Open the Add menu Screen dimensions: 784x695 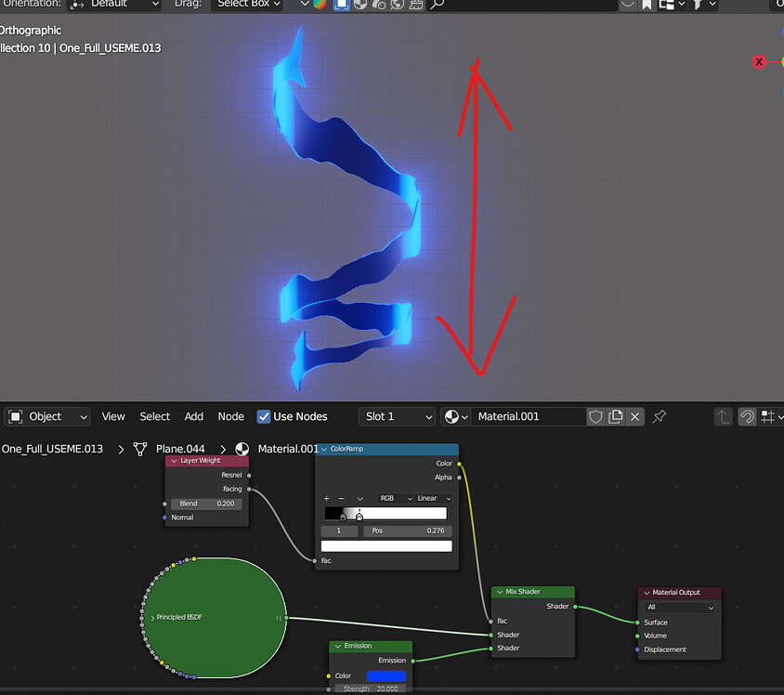click(193, 416)
